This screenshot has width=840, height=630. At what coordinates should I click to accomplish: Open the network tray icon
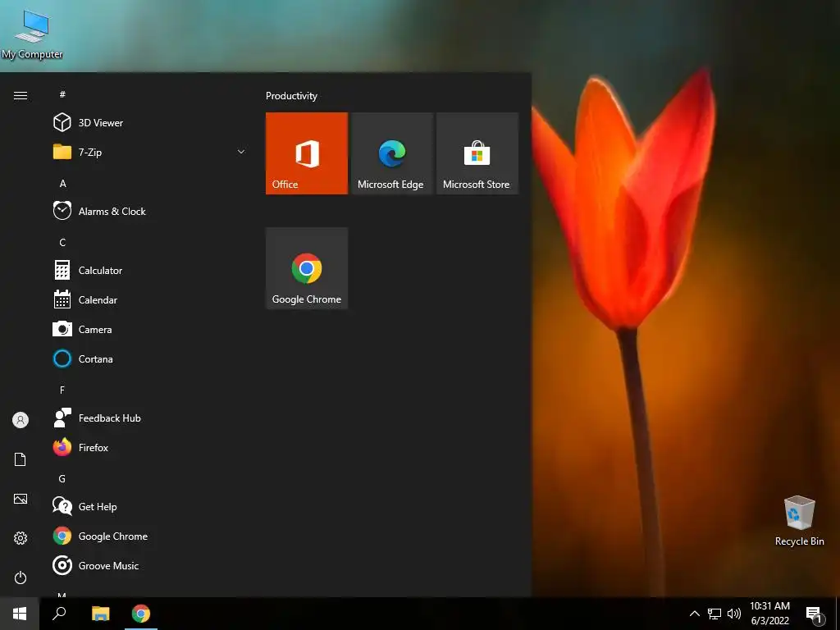coord(714,614)
